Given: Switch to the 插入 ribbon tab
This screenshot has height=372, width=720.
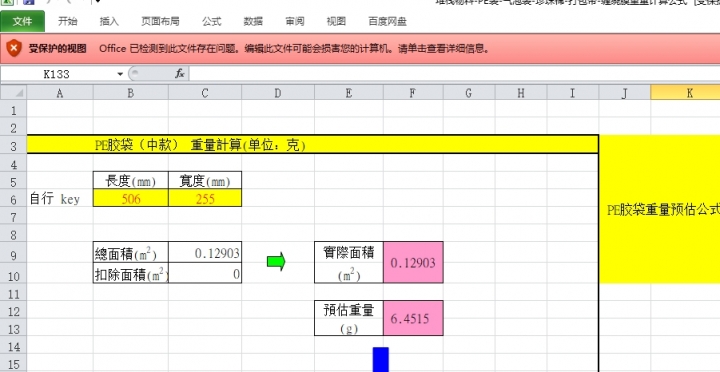Looking at the screenshot, I should click(x=109, y=21).
